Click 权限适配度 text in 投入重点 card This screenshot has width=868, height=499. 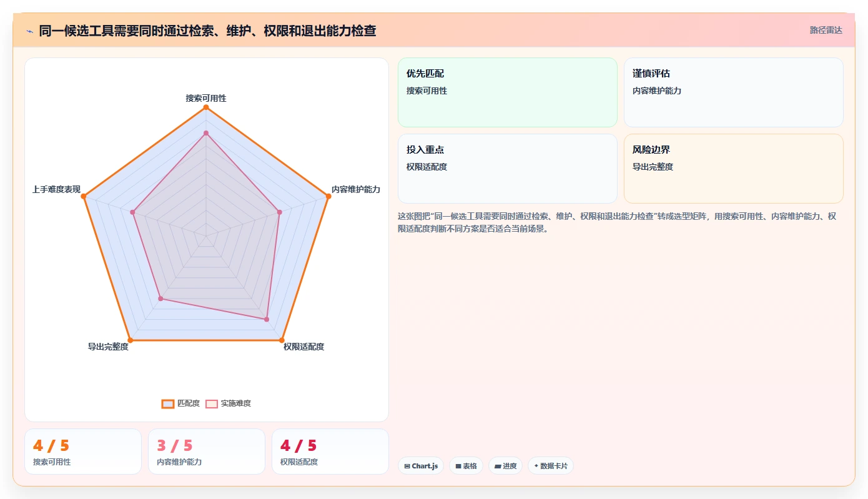click(x=427, y=167)
